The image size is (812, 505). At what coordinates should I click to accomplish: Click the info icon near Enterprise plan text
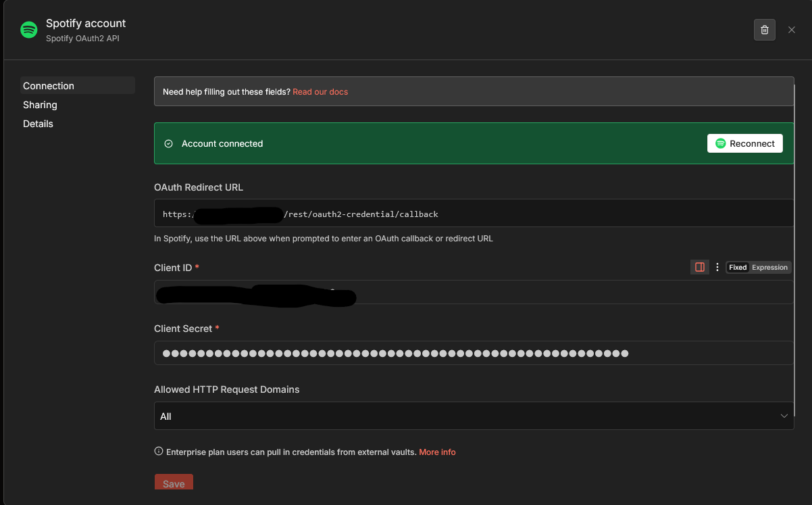point(159,452)
